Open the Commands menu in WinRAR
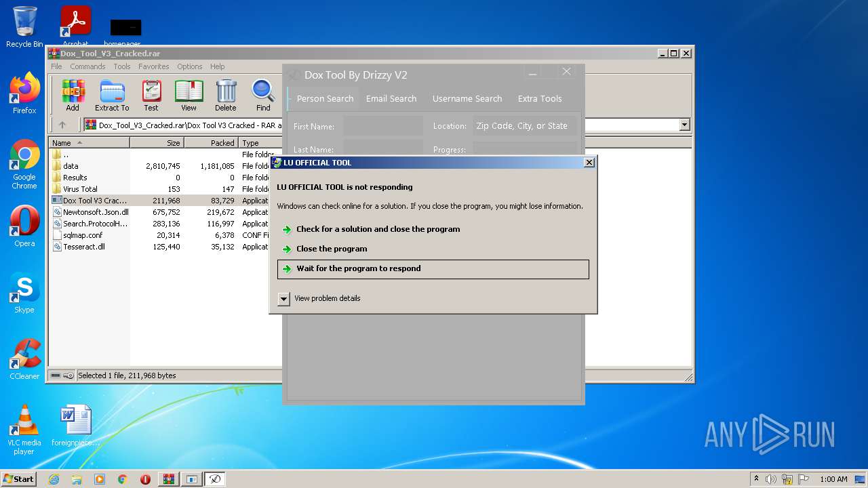Viewport: 868px width, 488px height. 87,66
